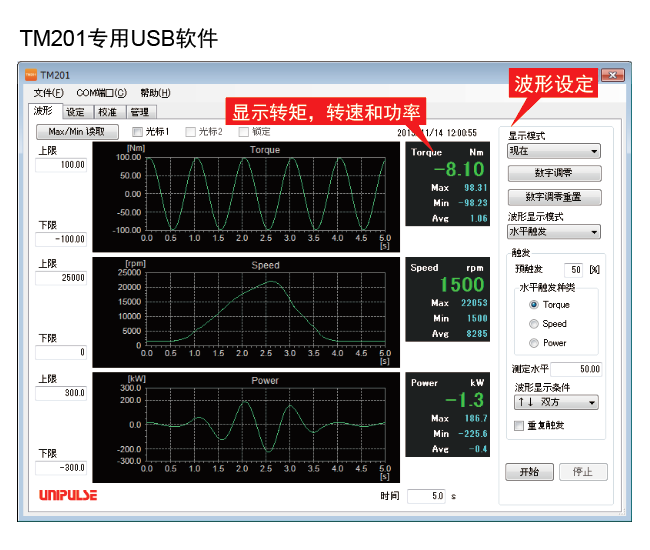Open the COM端口(C) menu
This screenshot has height=550, width=650.
click(x=102, y=93)
